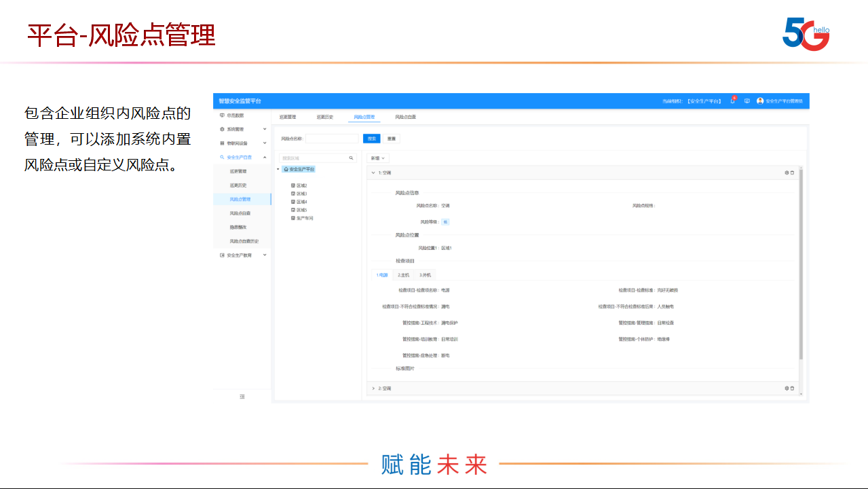Click the settings gear on 2: 空调 row

(x=787, y=388)
